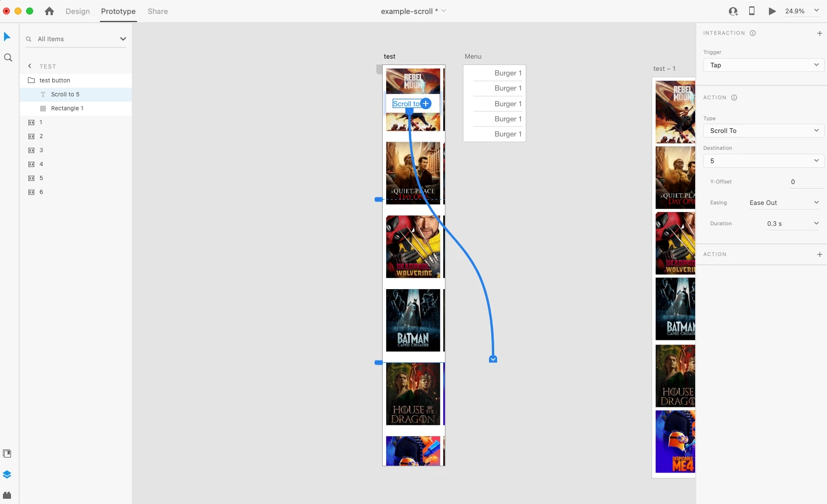Click the Interaction info icon
827x504 pixels.
[x=753, y=33]
